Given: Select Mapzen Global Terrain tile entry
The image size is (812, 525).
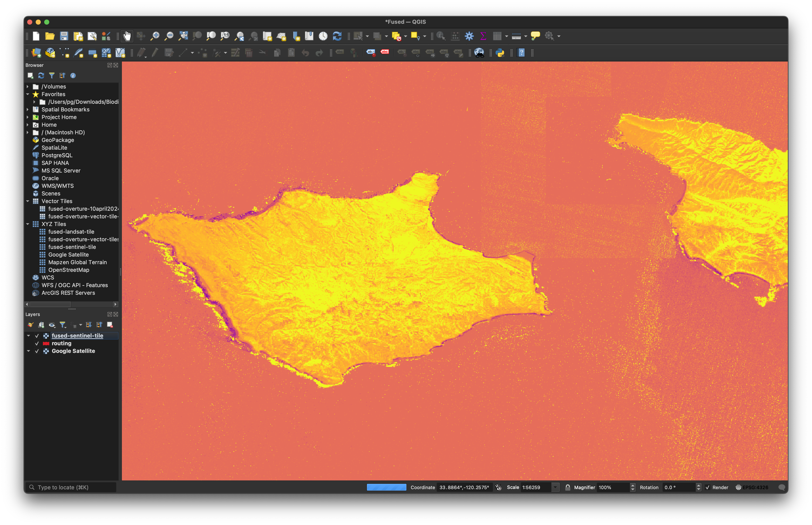Looking at the screenshot, I should pos(78,262).
